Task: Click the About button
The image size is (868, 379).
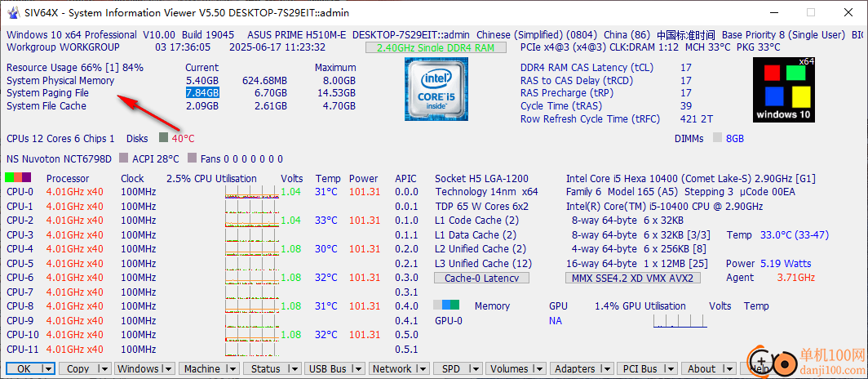Action: (709, 368)
